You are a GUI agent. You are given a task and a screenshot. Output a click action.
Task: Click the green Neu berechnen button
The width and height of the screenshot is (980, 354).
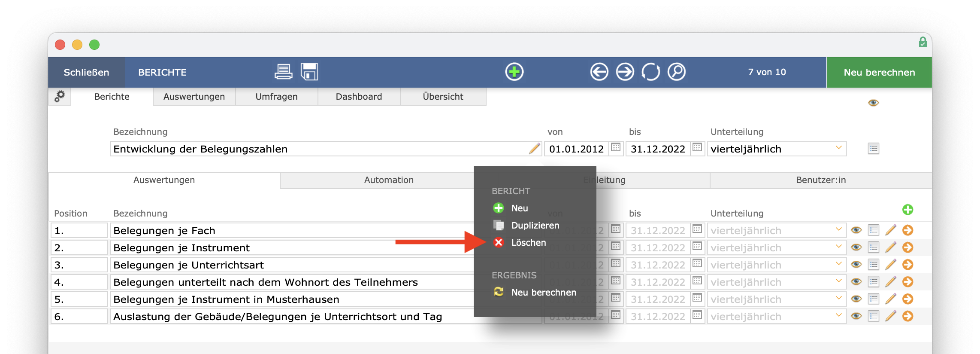pos(879,72)
